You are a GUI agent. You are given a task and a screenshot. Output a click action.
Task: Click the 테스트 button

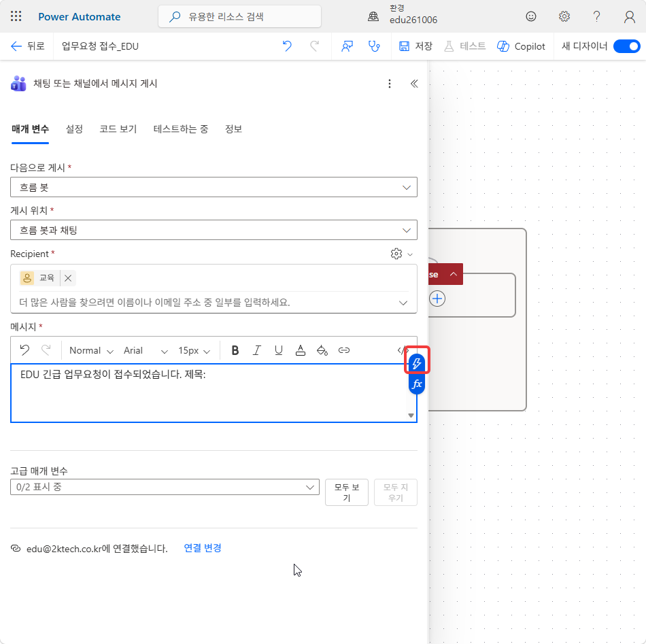point(464,46)
